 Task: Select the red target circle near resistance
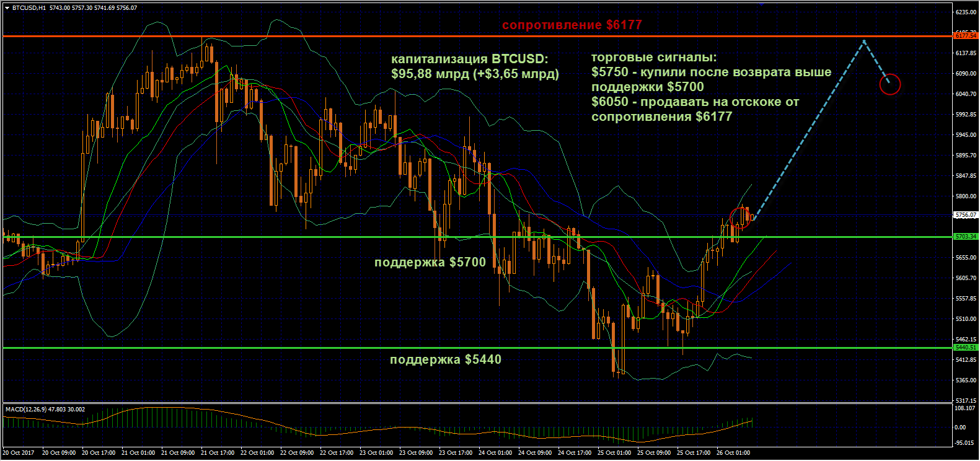point(890,84)
